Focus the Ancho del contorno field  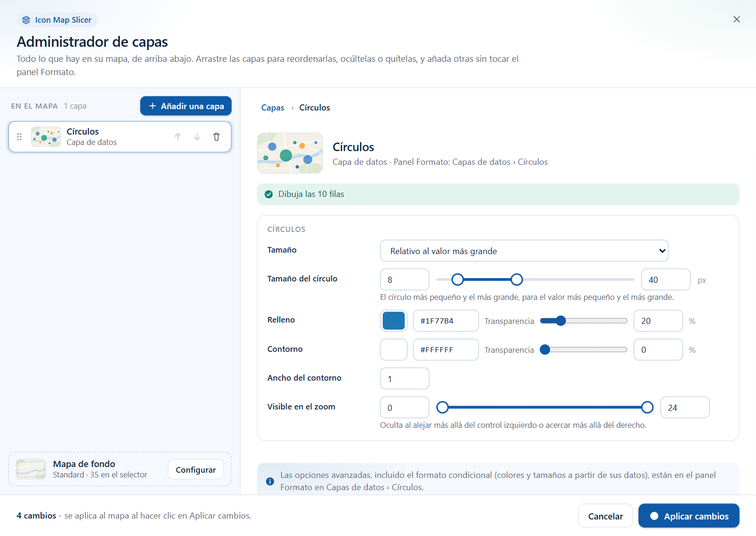pos(404,378)
